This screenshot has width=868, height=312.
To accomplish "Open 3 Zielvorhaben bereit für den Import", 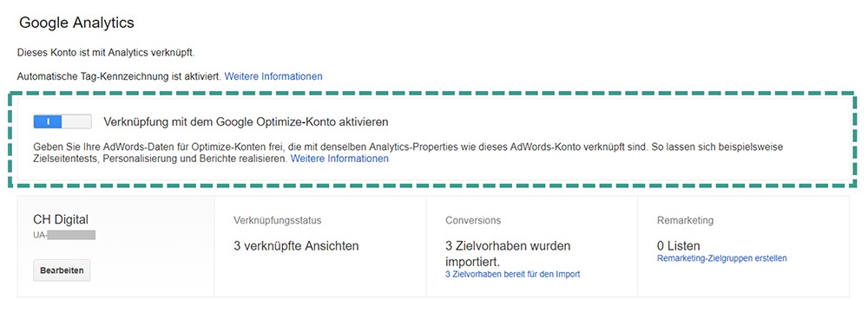I will click(513, 275).
